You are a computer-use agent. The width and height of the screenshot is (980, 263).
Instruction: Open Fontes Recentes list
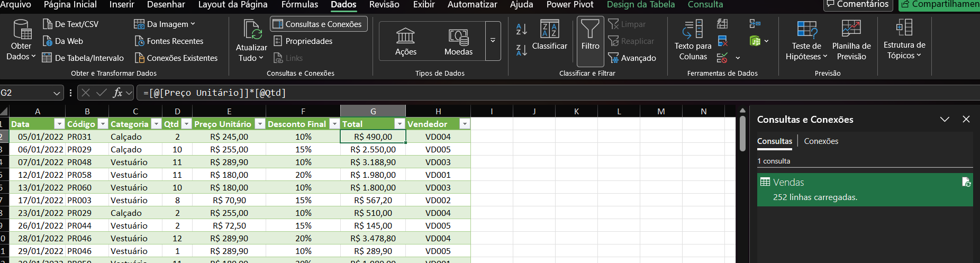pos(169,41)
